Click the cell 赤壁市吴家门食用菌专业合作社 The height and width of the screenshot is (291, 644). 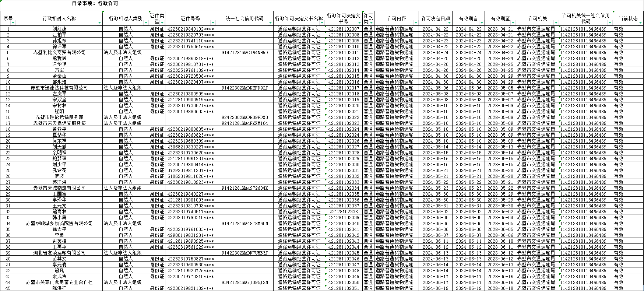[x=59, y=282]
